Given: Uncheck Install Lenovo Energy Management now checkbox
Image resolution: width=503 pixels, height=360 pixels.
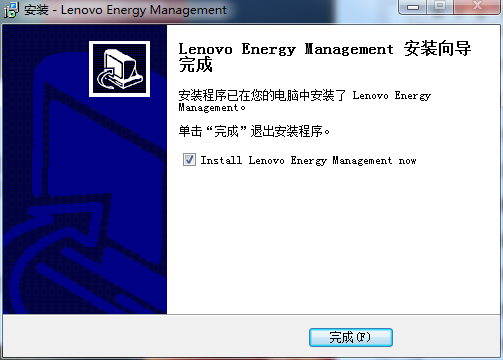Looking at the screenshot, I should (189, 160).
